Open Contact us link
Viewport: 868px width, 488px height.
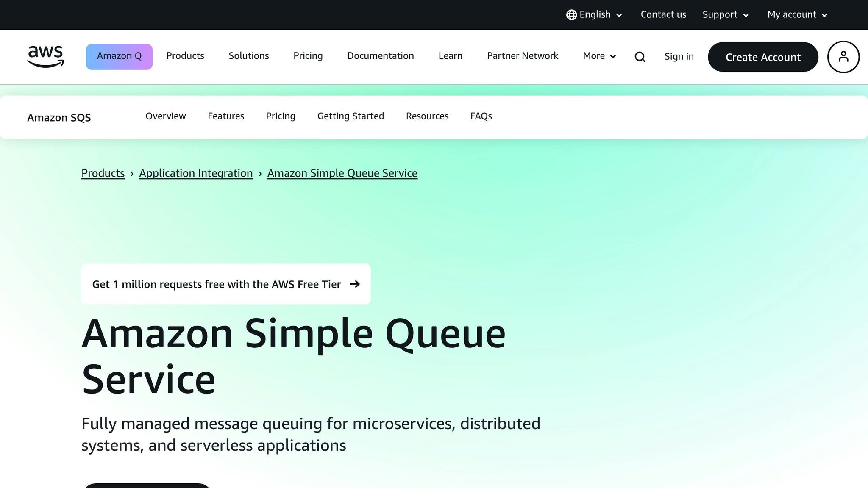[x=663, y=14]
